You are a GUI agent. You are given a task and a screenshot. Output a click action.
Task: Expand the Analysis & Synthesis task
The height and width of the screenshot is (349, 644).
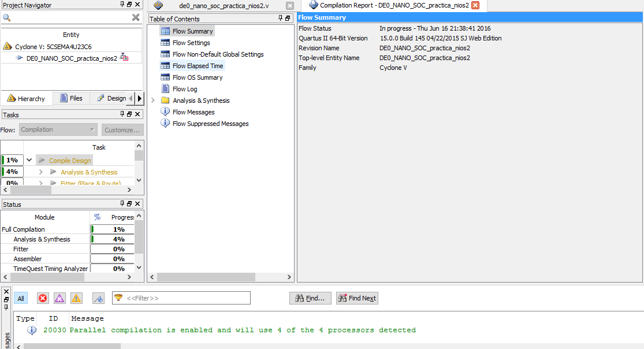click(40, 172)
